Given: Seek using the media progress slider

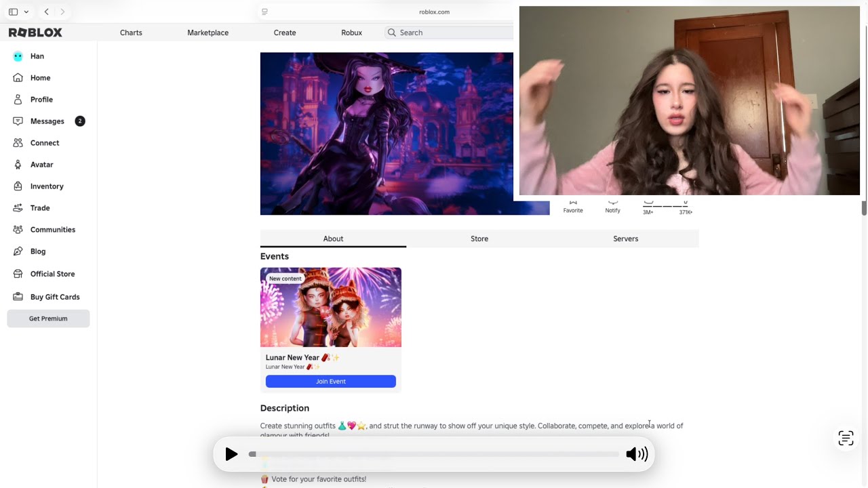Looking at the screenshot, I should 434,454.
